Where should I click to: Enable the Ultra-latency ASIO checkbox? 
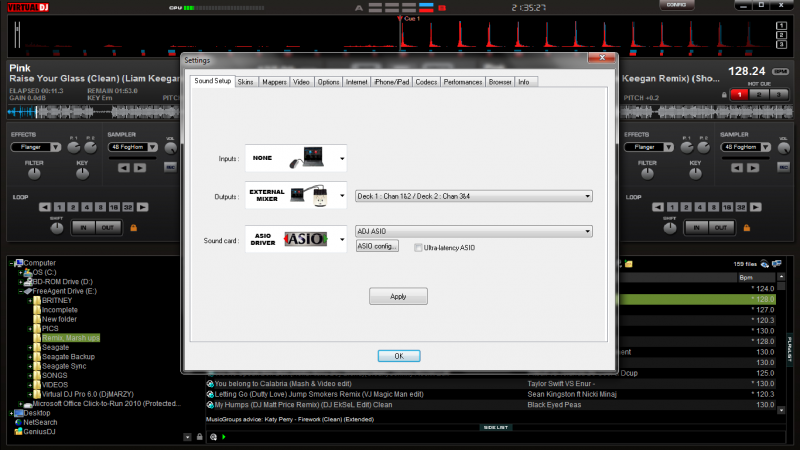(x=419, y=246)
